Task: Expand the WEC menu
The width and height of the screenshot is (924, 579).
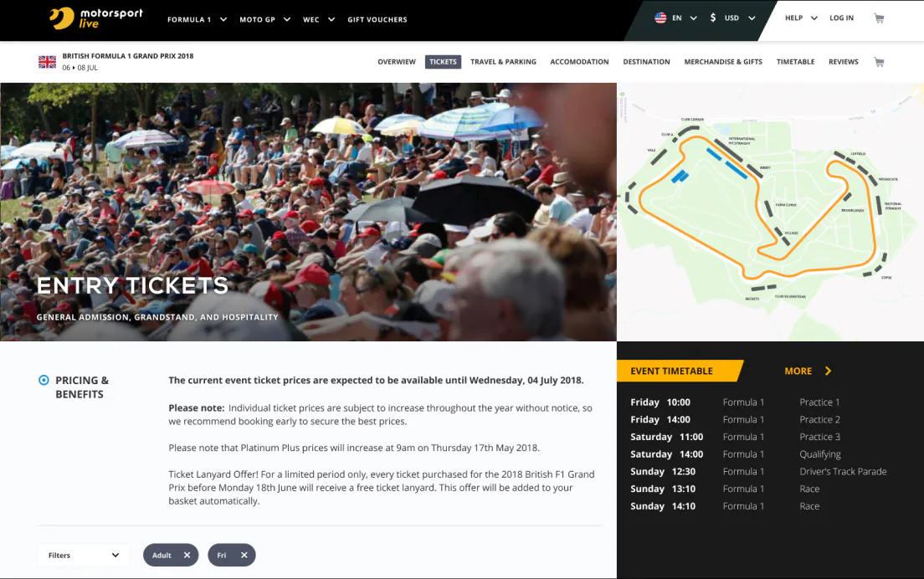Action: point(319,19)
